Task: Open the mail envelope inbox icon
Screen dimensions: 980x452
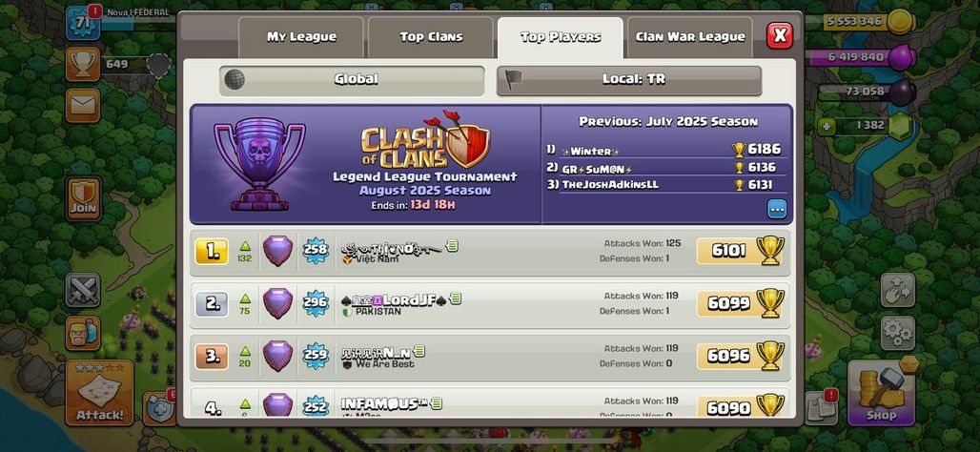Action: 83,105
